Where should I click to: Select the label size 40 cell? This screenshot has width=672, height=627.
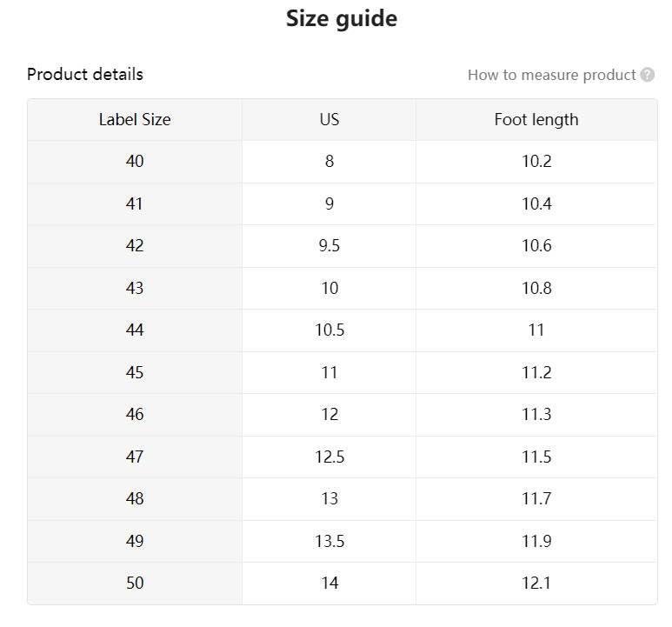pos(135,162)
